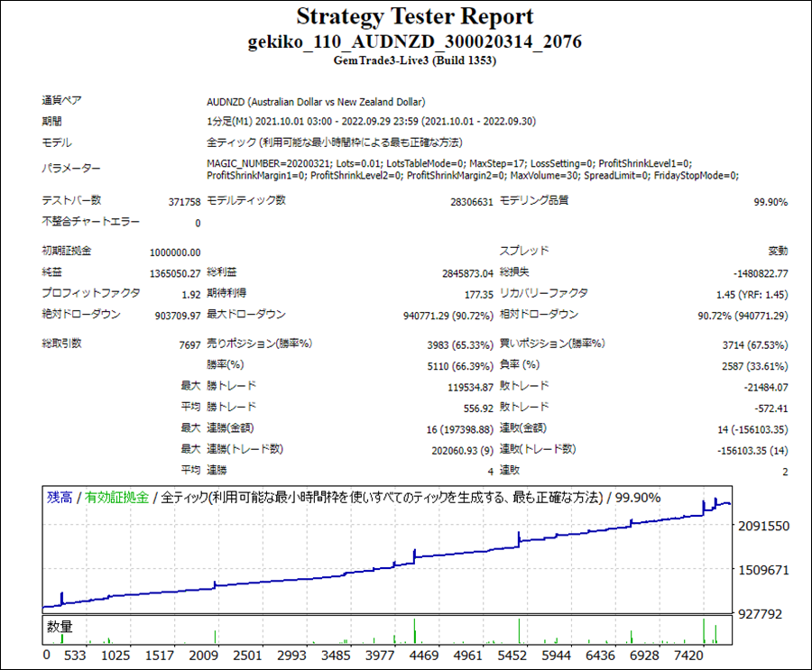The image size is (812, 670).
Task: Click the AUDNZD currency pair description
Action: pos(316,102)
